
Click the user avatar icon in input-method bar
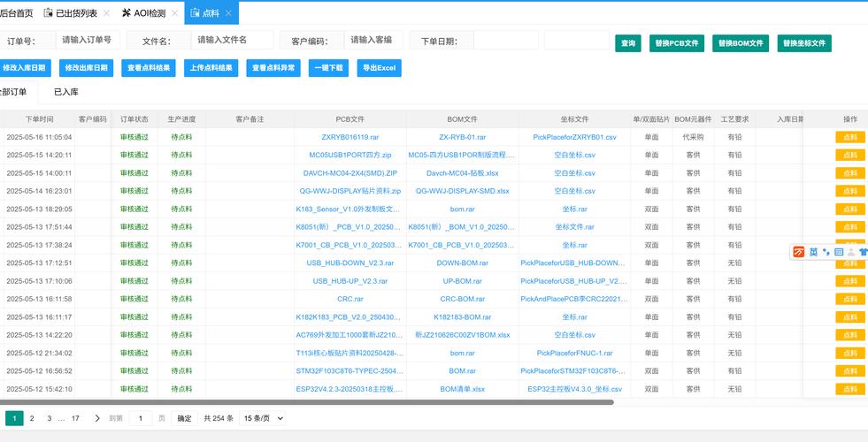[x=851, y=252]
